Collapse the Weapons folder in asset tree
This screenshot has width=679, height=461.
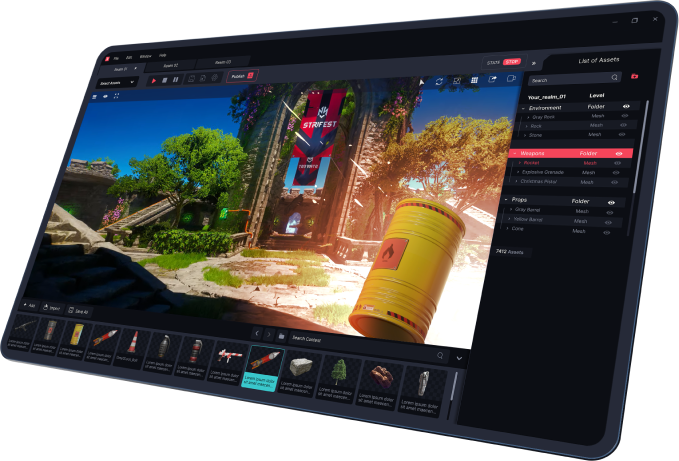click(513, 153)
